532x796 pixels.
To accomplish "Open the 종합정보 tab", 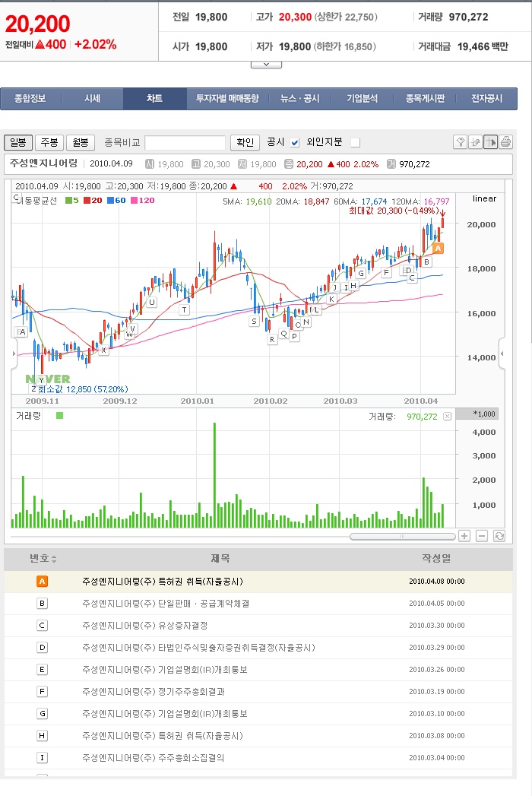I will pyautogui.click(x=30, y=99).
